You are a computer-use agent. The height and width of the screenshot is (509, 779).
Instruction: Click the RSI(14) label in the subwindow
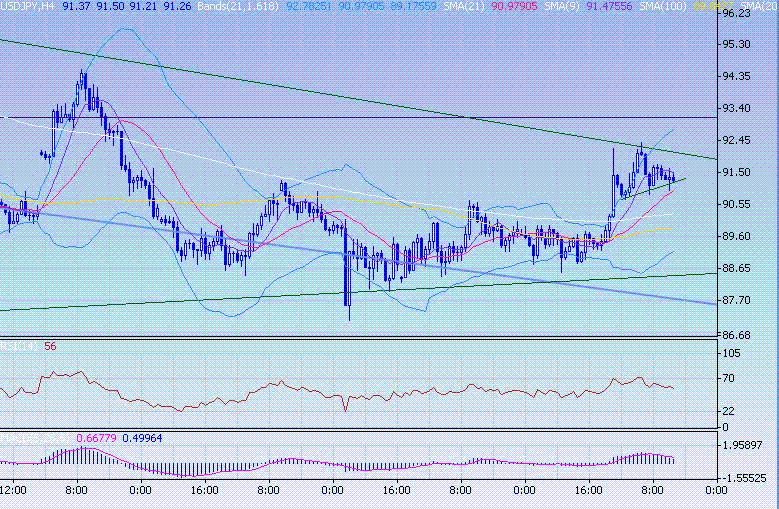19,346
